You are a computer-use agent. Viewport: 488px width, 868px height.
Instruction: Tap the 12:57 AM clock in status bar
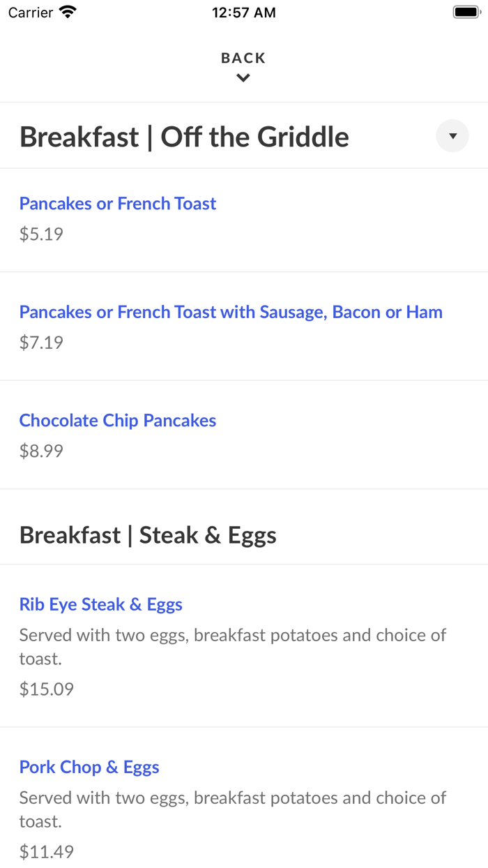click(x=243, y=13)
